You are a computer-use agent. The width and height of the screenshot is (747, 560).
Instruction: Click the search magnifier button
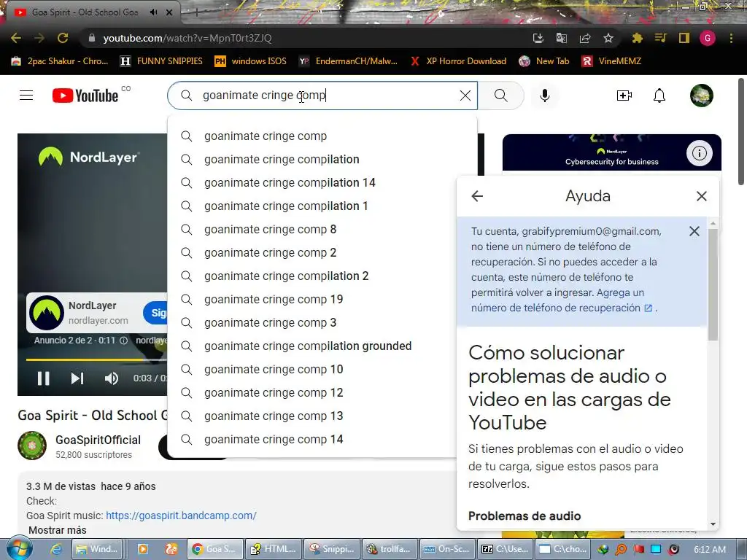tap(500, 96)
